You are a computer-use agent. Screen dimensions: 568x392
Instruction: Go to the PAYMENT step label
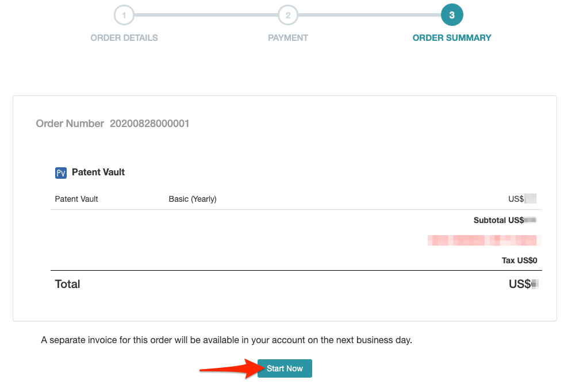288,38
